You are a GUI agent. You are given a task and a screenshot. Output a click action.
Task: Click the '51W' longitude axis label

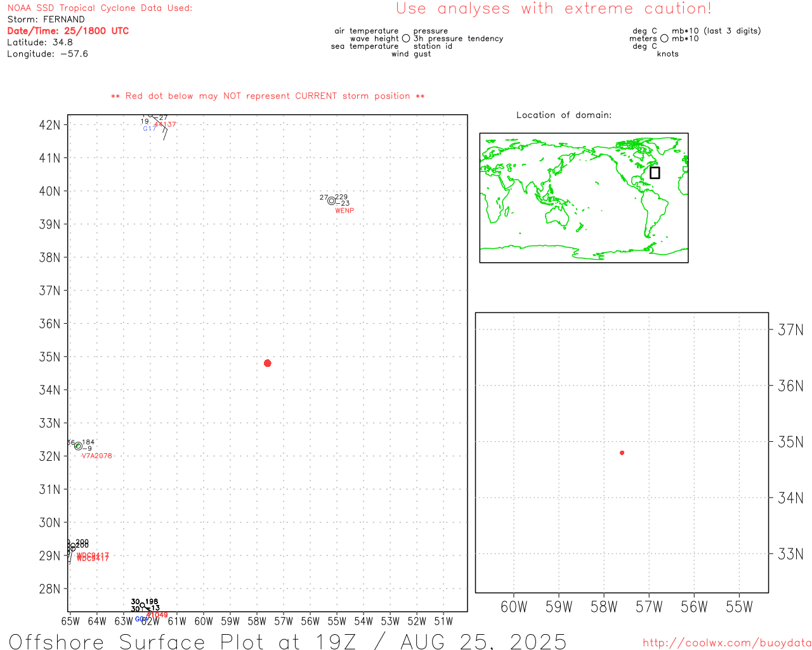(x=443, y=621)
